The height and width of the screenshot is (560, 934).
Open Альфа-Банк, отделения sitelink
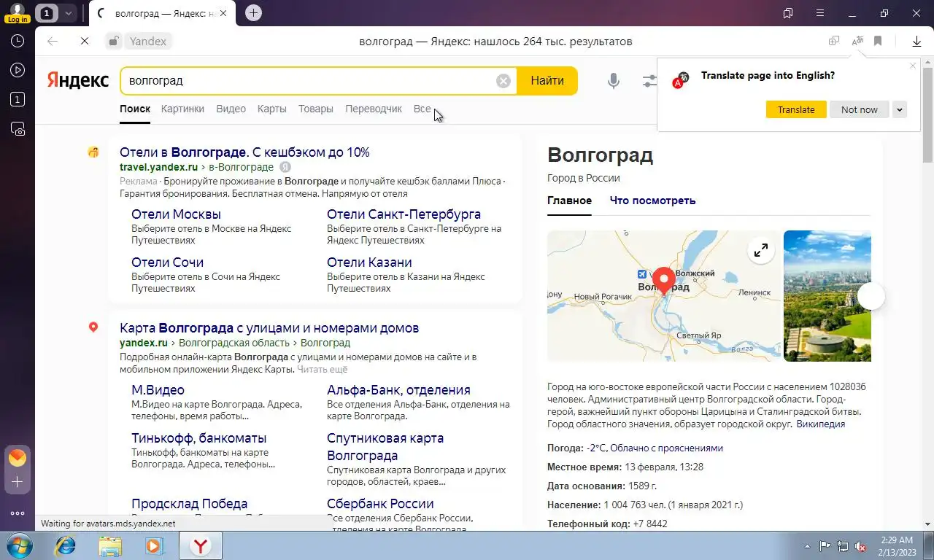pos(398,390)
